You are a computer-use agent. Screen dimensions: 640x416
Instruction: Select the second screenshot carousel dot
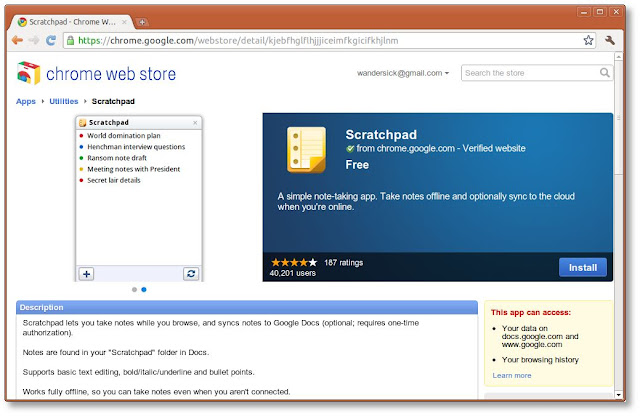tap(144, 289)
